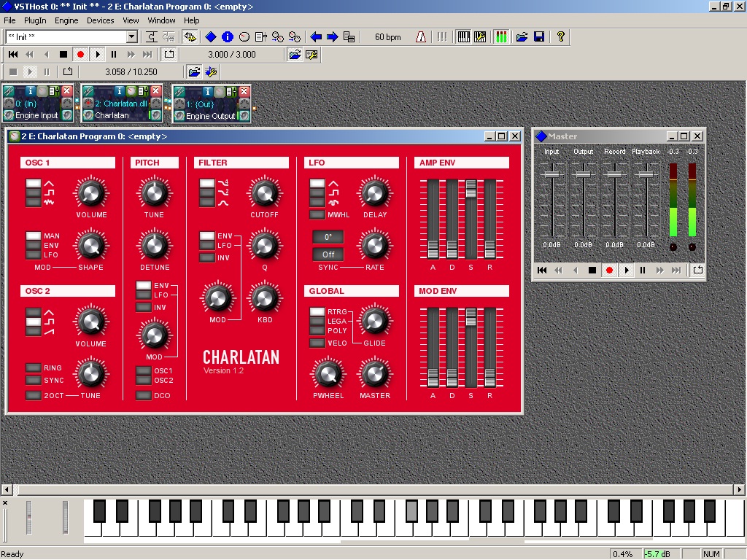The height and width of the screenshot is (560, 747).
Task: Enable the 2OCT switch in OSC 2
Action: tap(34, 395)
